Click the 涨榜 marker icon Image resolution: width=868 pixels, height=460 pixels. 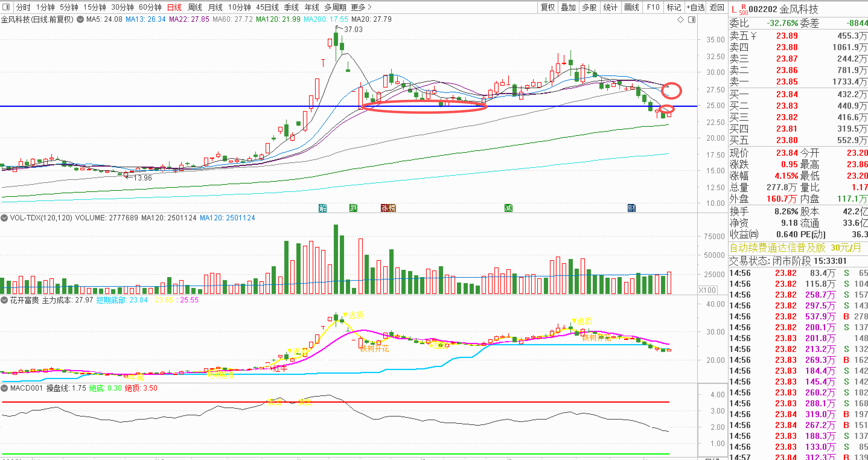pyautogui.click(x=388, y=208)
